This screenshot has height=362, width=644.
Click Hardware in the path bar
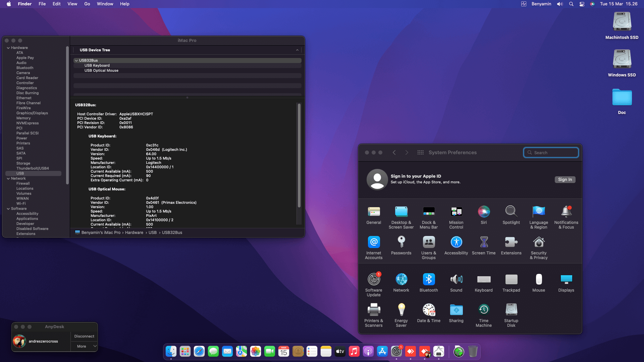(134, 233)
